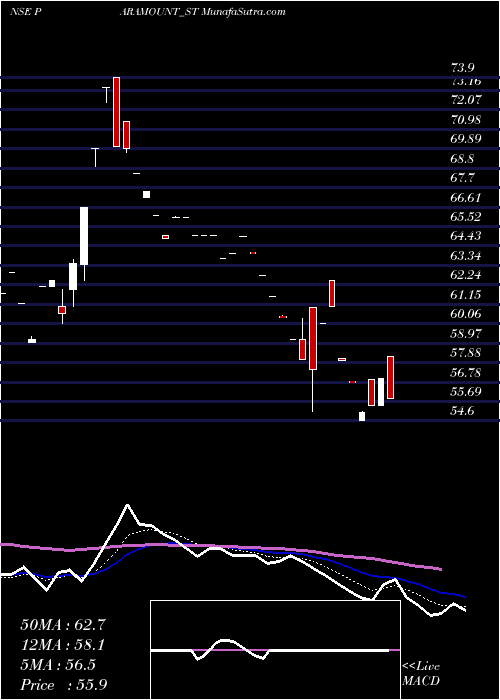500x700 pixels.
Task: Click the 65.52 price level label
Action: [467, 217]
